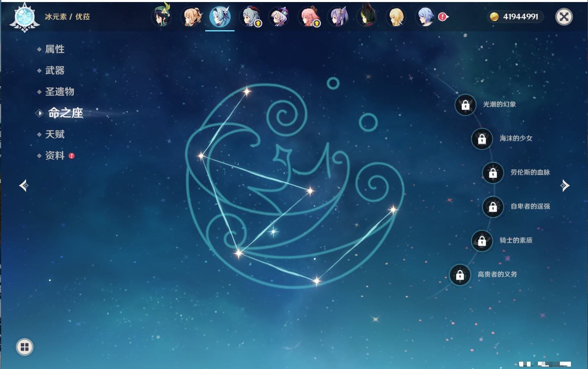This screenshot has height=369, width=588.
Task: Select the purple-hat Qiqi character avatar
Action: pos(279,17)
